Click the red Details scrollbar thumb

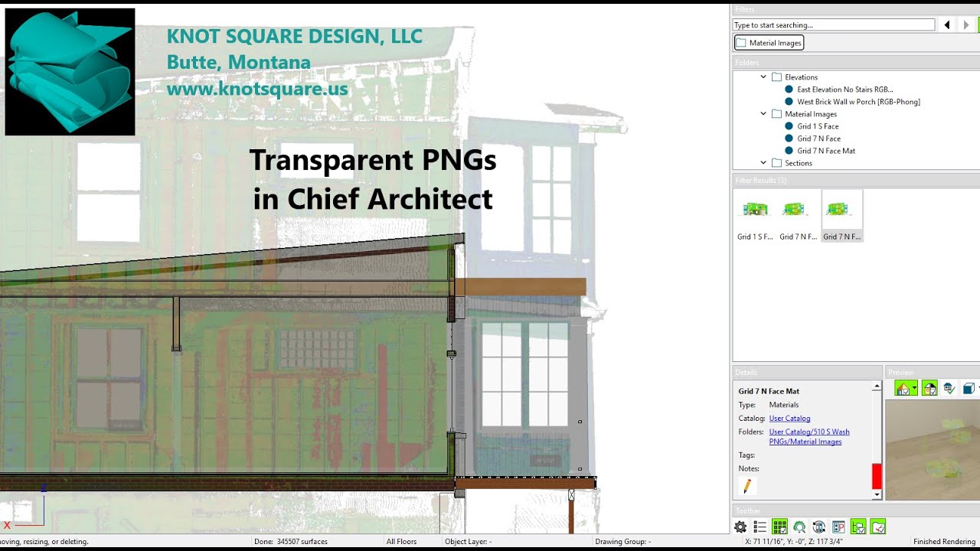(877, 477)
